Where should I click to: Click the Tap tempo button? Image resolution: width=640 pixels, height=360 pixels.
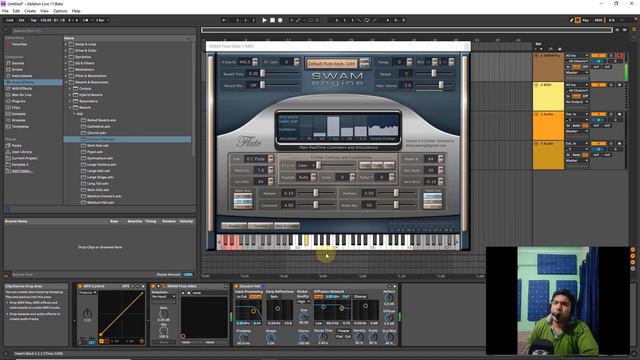33,20
